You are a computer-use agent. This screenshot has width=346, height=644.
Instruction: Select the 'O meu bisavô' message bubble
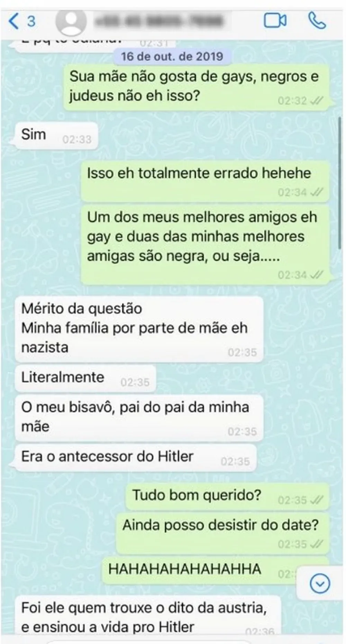point(139,418)
